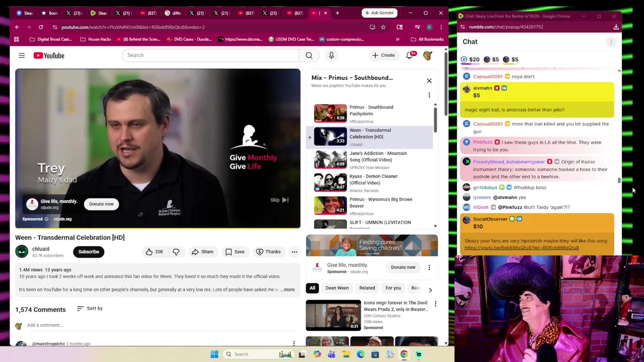Open comment options for maestrogeicho
This screenshot has height=362, width=644.
coord(294,344)
